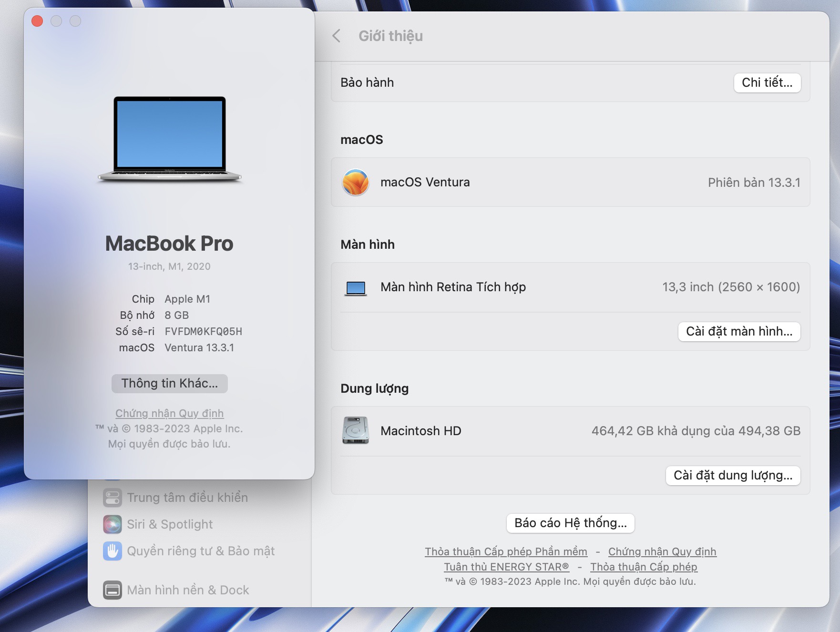Viewport: 840px width, 632px height.
Task: Click Thông tin Khác... button
Action: pyautogui.click(x=169, y=383)
